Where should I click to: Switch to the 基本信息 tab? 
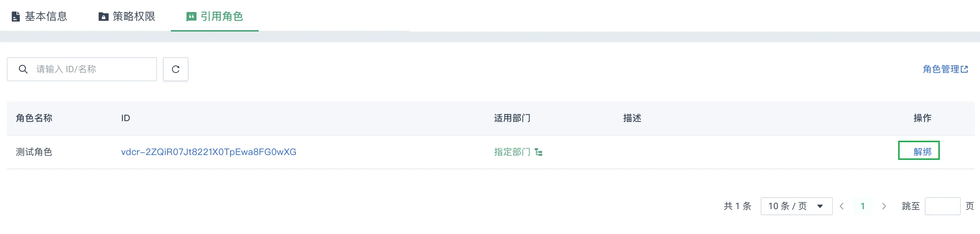pos(39,17)
